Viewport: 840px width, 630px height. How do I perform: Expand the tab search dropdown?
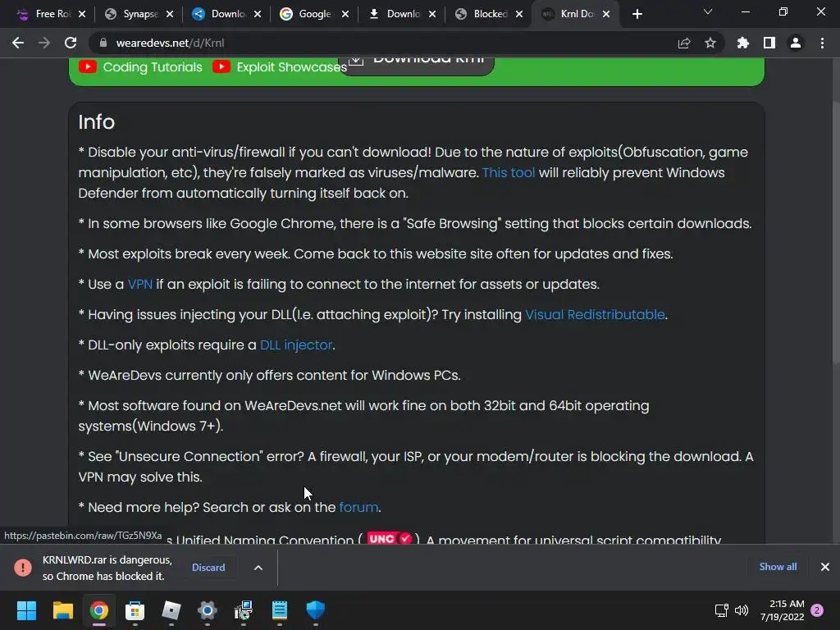[x=708, y=11]
